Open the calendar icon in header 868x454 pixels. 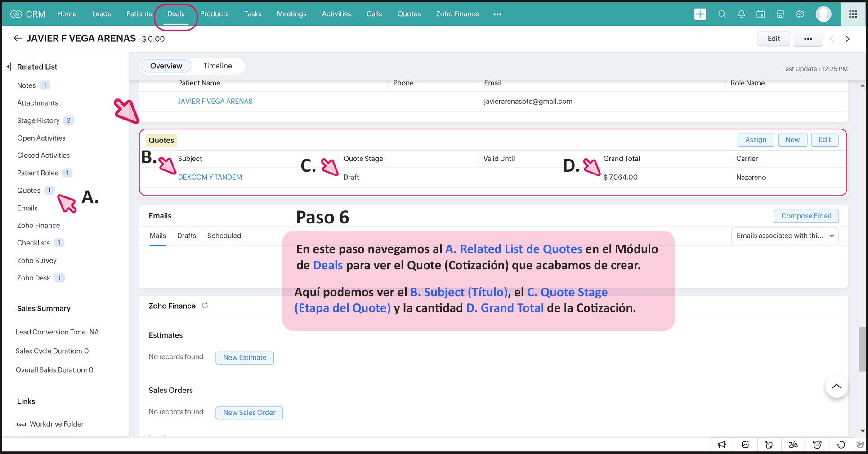(x=761, y=14)
